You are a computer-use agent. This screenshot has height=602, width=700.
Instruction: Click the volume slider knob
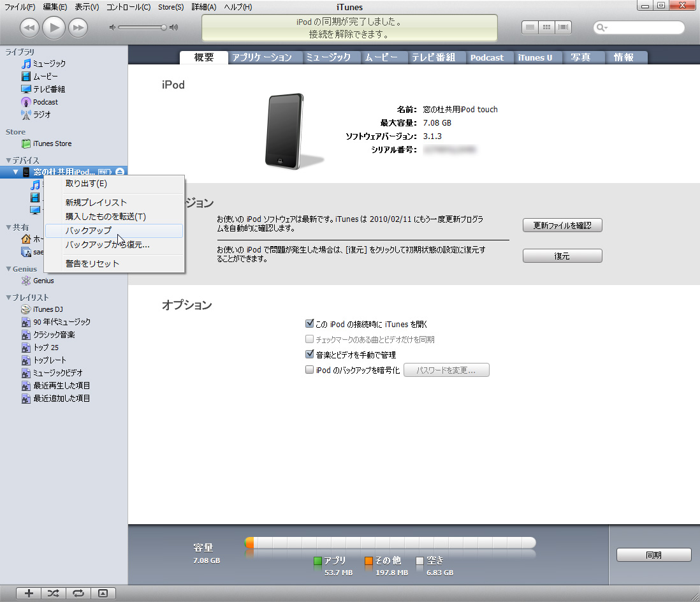tap(164, 27)
